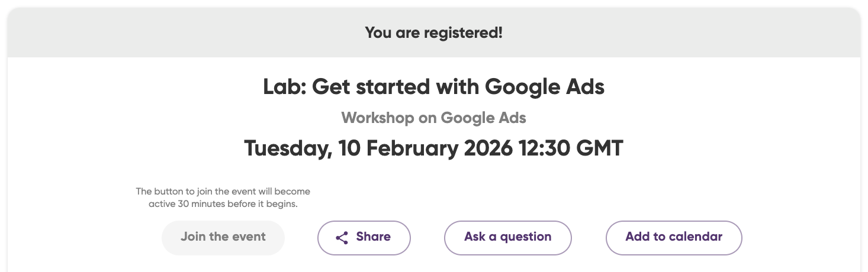Open the Ask a question form
The image size is (868, 272).
point(507,237)
